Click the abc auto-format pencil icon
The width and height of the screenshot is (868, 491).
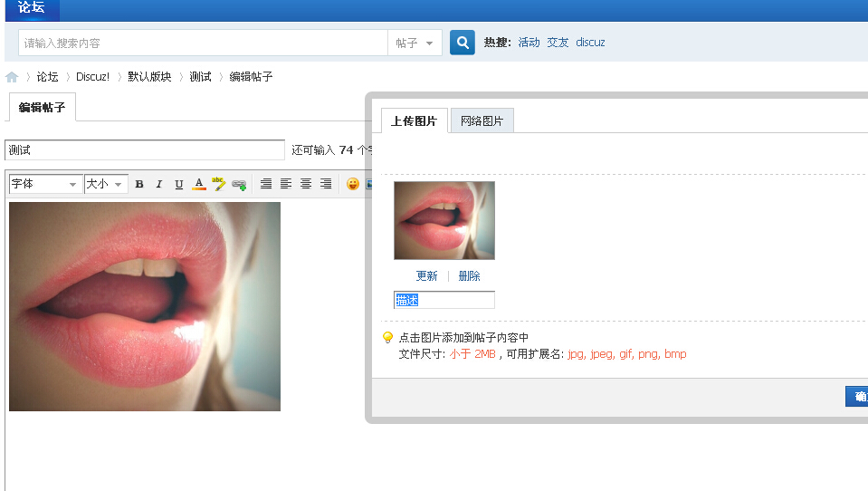[x=219, y=184]
